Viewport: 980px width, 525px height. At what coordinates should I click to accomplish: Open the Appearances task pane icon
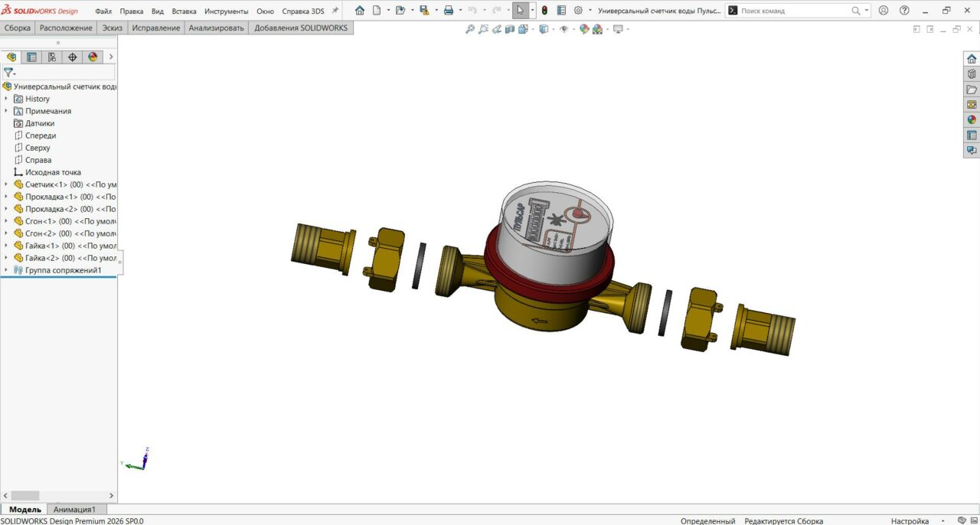tap(972, 120)
